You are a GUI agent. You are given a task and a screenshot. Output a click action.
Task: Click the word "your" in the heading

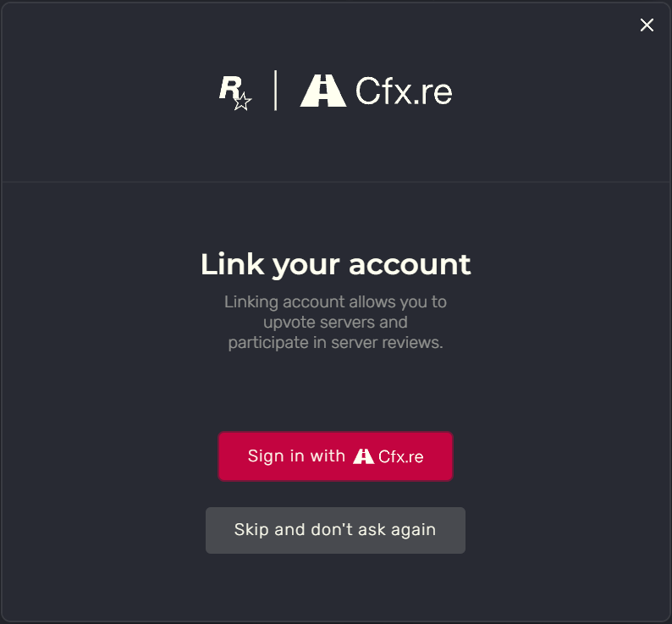pyautogui.click(x=306, y=267)
